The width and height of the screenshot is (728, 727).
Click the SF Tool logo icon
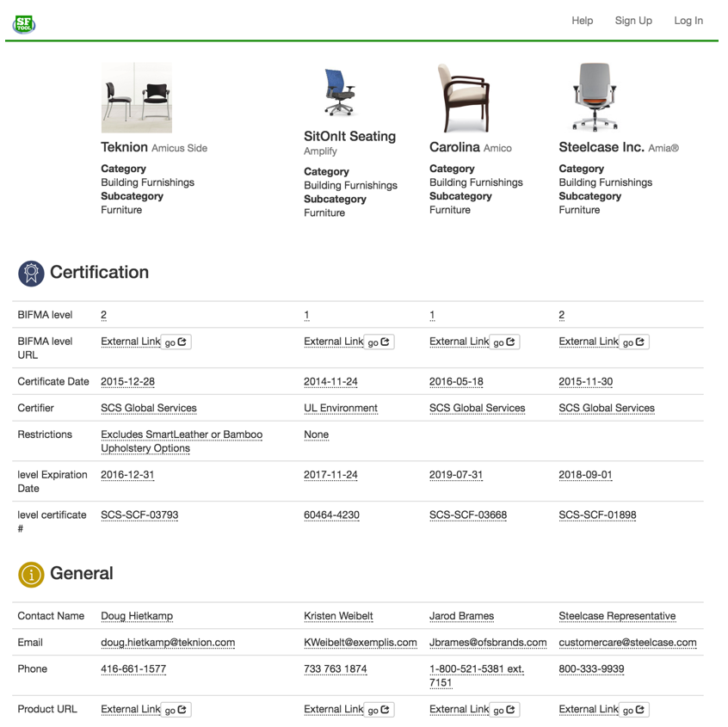tap(24, 24)
